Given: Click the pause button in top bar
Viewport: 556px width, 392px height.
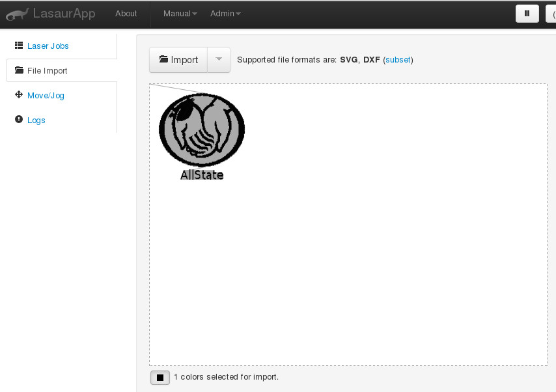Looking at the screenshot, I should [x=527, y=14].
